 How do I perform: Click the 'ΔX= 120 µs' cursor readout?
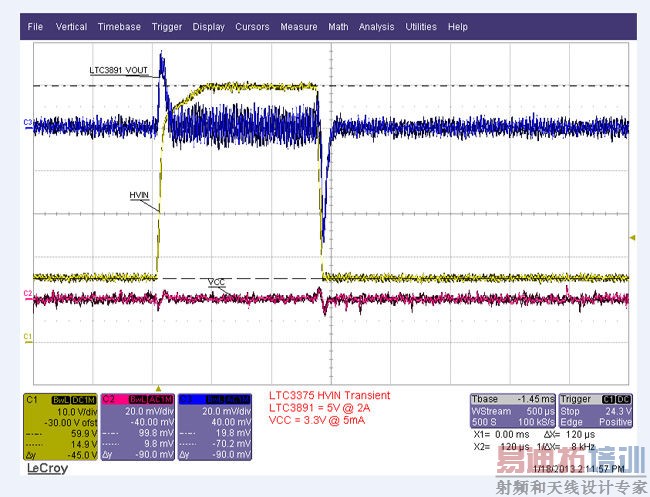click(569, 435)
